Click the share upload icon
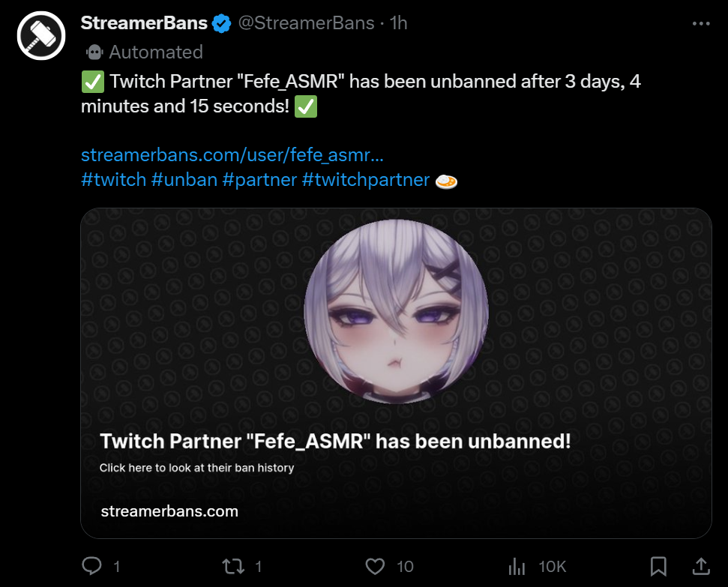 701,565
